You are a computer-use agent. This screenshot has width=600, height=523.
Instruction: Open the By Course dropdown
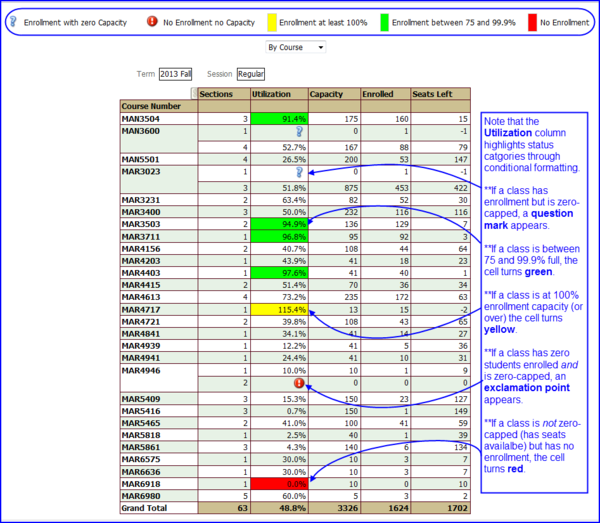pyautogui.click(x=295, y=47)
